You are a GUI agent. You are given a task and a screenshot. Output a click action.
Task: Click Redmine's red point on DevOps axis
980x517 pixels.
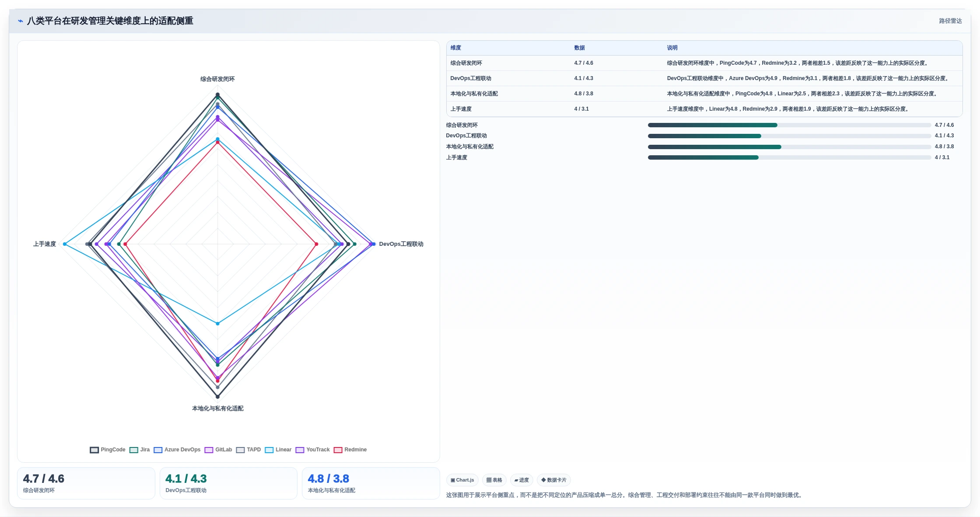tap(317, 244)
